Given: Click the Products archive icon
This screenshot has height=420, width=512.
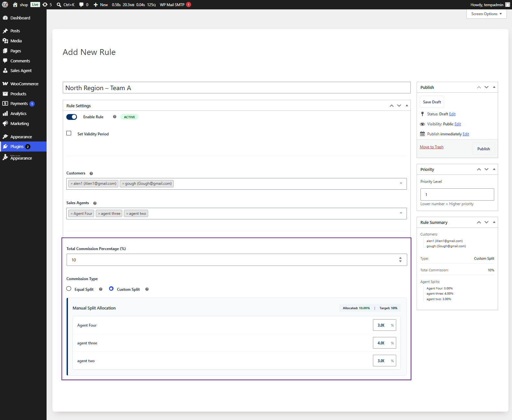Looking at the screenshot, I should [5, 94].
